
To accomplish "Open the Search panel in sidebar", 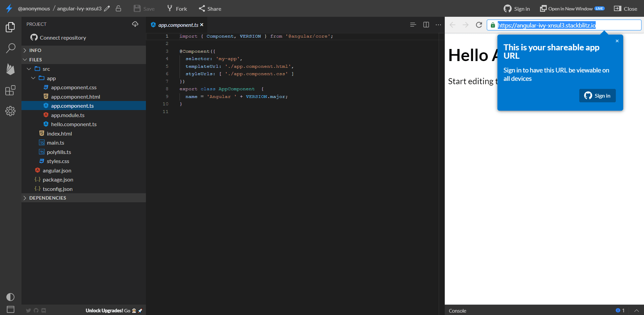I will [x=10, y=48].
